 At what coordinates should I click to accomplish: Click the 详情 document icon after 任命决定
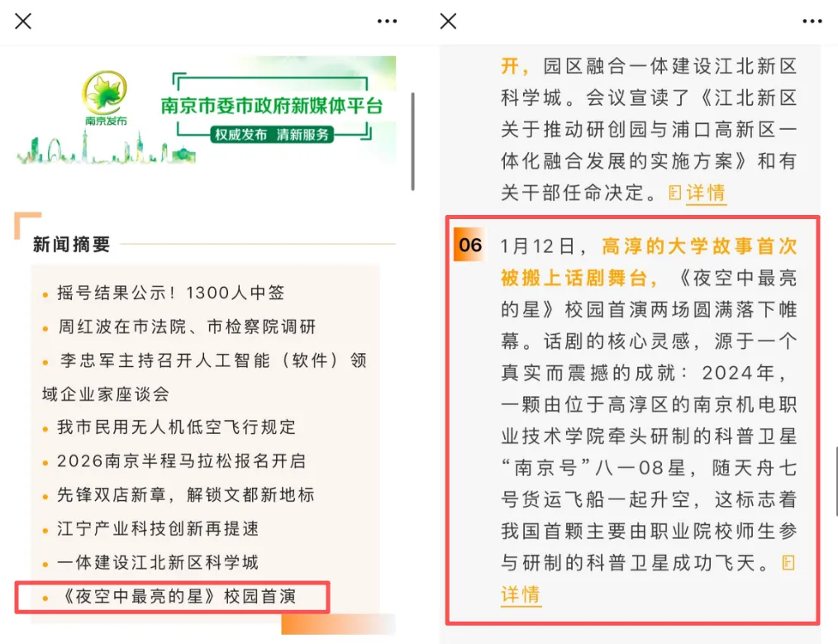pyautogui.click(x=675, y=193)
